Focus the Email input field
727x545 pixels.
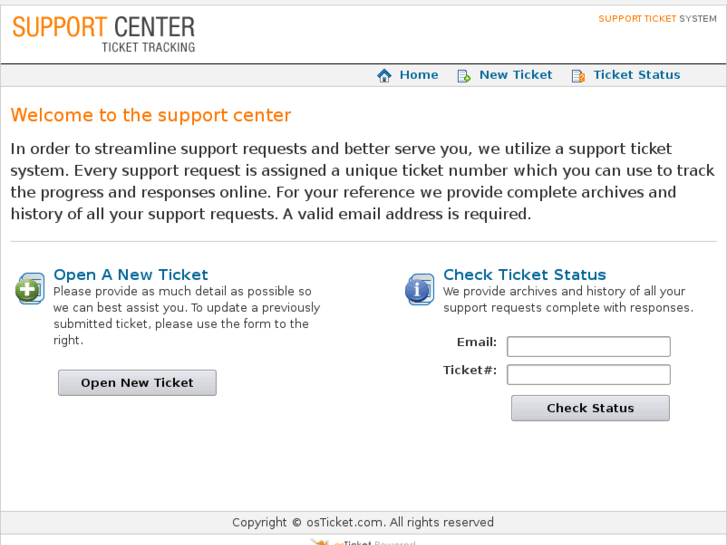pos(588,346)
